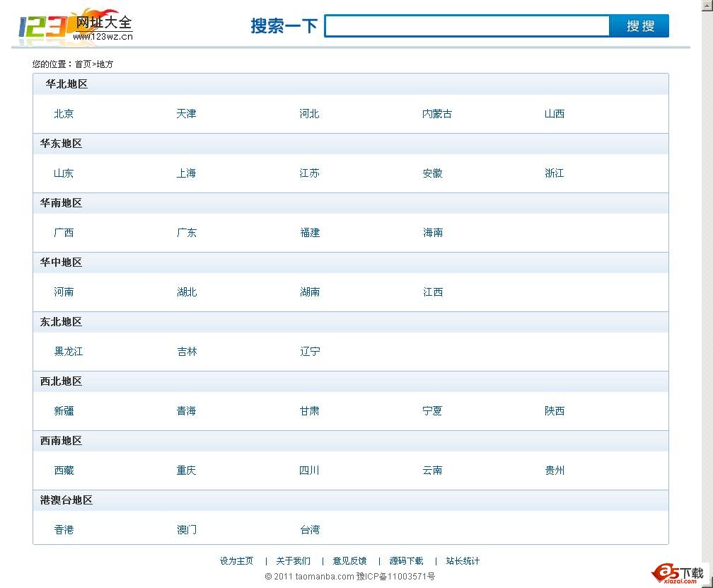Click the 搜搜 search button

tap(639, 26)
